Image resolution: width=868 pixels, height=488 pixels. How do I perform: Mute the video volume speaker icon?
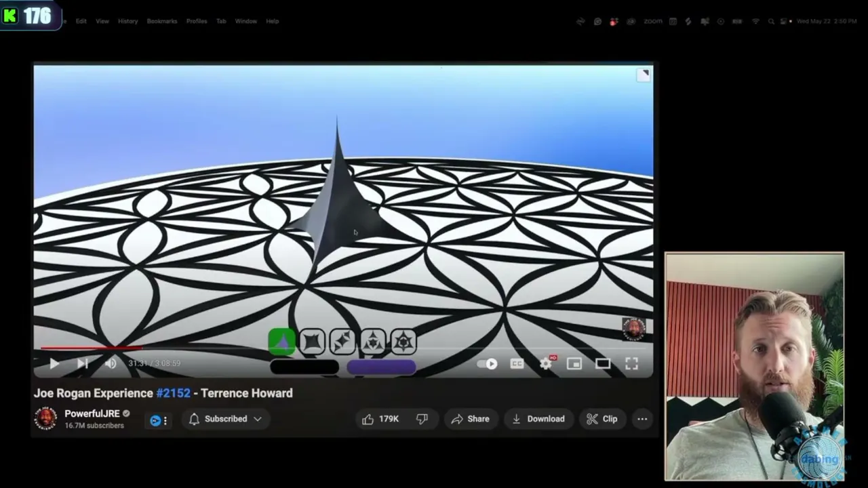click(111, 364)
